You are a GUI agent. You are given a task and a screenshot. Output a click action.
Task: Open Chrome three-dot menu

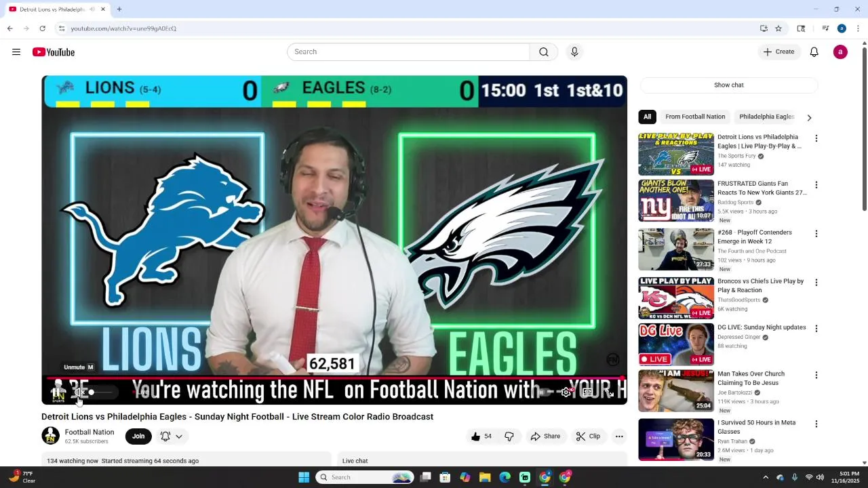(x=858, y=28)
